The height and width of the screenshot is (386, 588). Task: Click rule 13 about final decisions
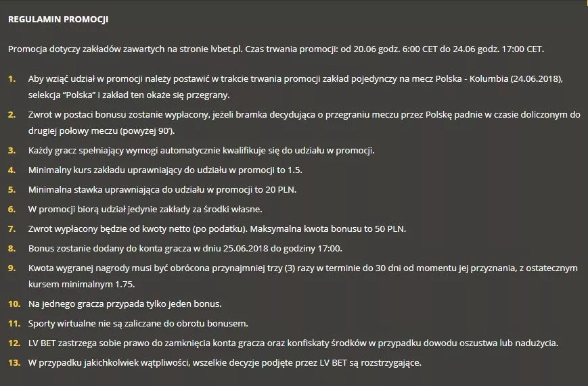coord(225,363)
